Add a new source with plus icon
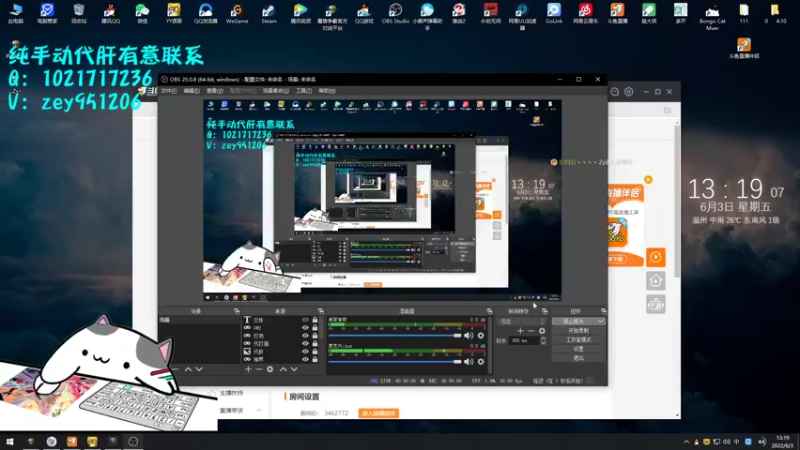The image size is (800, 450). [x=248, y=369]
